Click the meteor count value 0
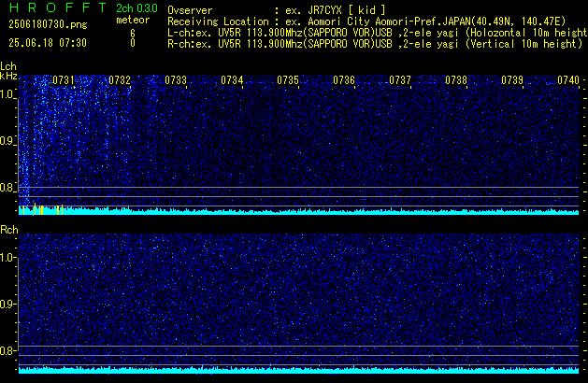 pos(133,43)
